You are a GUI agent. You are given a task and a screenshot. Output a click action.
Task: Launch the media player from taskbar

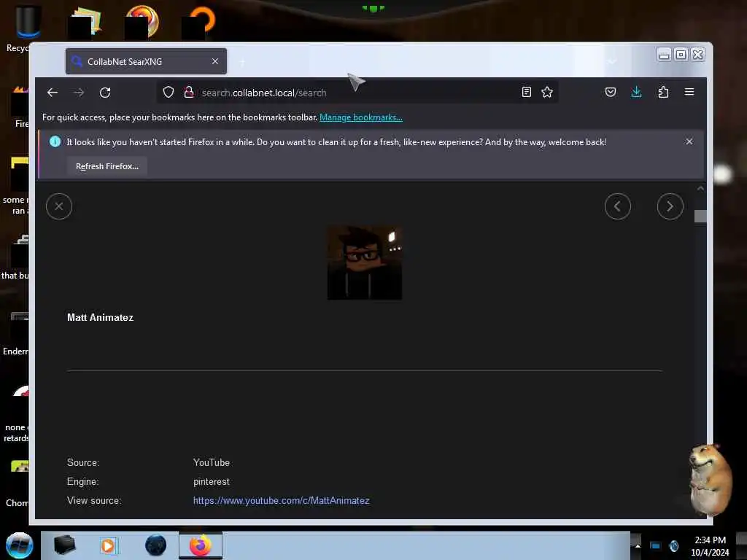coord(109,545)
